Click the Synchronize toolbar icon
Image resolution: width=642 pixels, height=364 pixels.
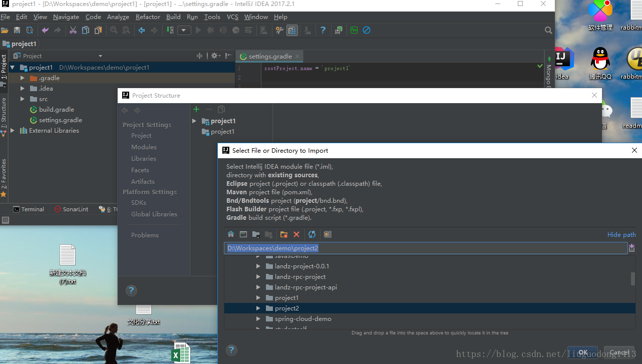pyautogui.click(x=30, y=31)
